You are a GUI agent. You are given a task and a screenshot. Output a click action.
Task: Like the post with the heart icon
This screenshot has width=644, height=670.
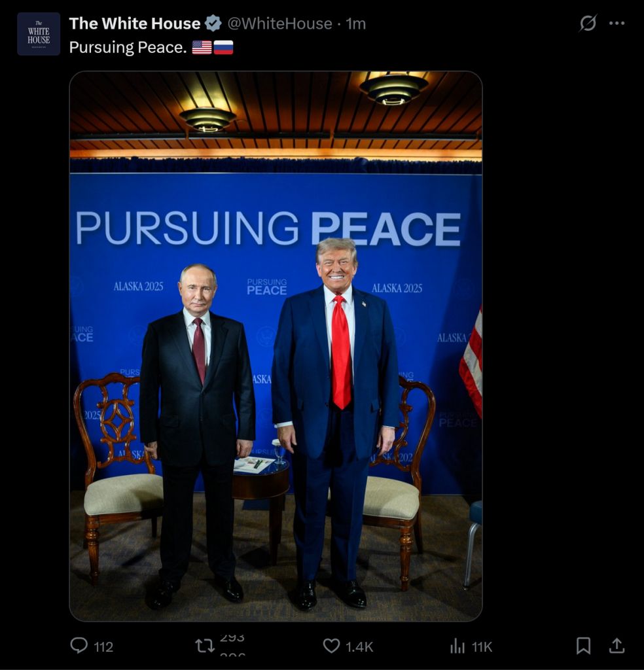(331, 646)
